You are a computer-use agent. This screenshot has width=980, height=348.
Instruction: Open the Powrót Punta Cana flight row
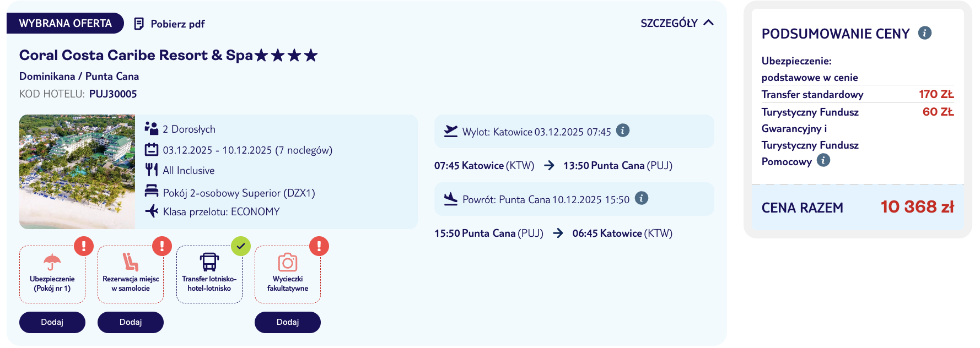(545, 199)
